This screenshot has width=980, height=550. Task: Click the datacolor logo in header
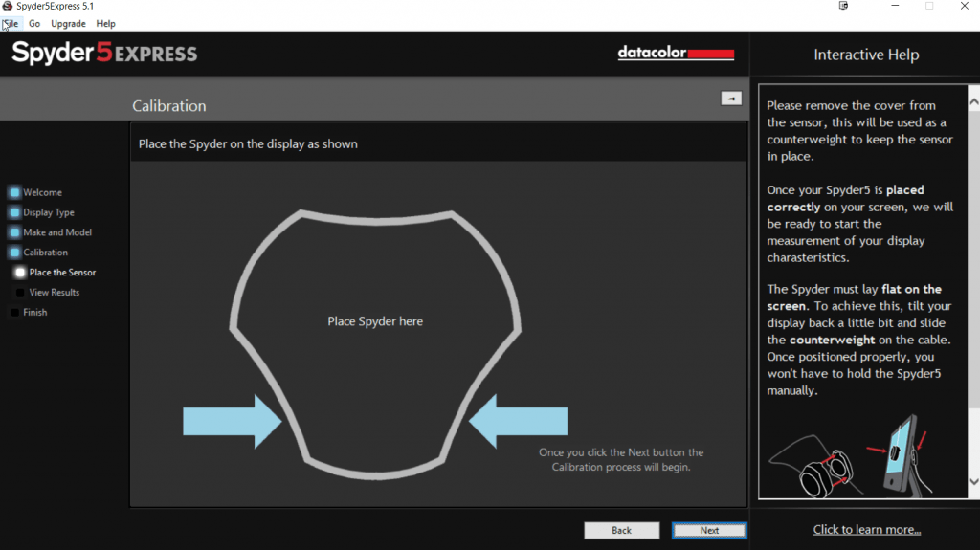676,54
